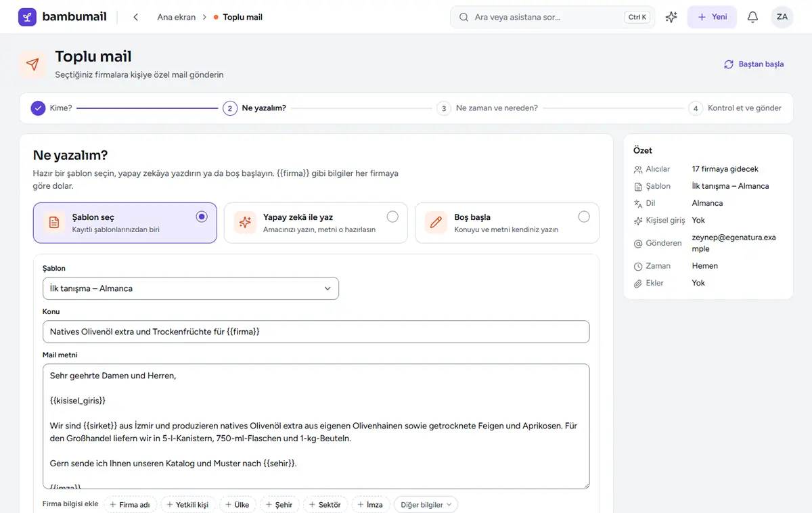Viewport: 812px width, 513px height.
Task: Go back with the left chevron
Action: click(x=135, y=17)
